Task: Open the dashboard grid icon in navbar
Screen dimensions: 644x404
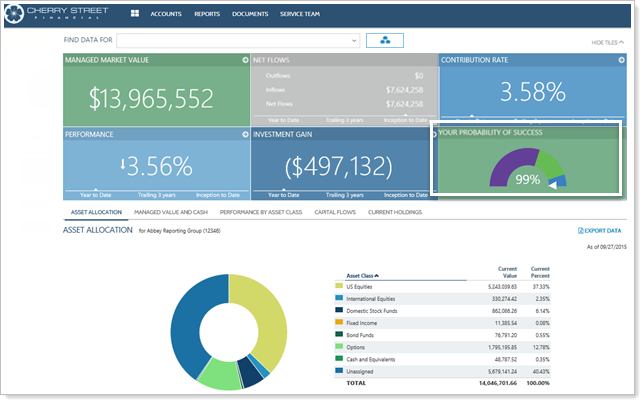Action: point(135,16)
